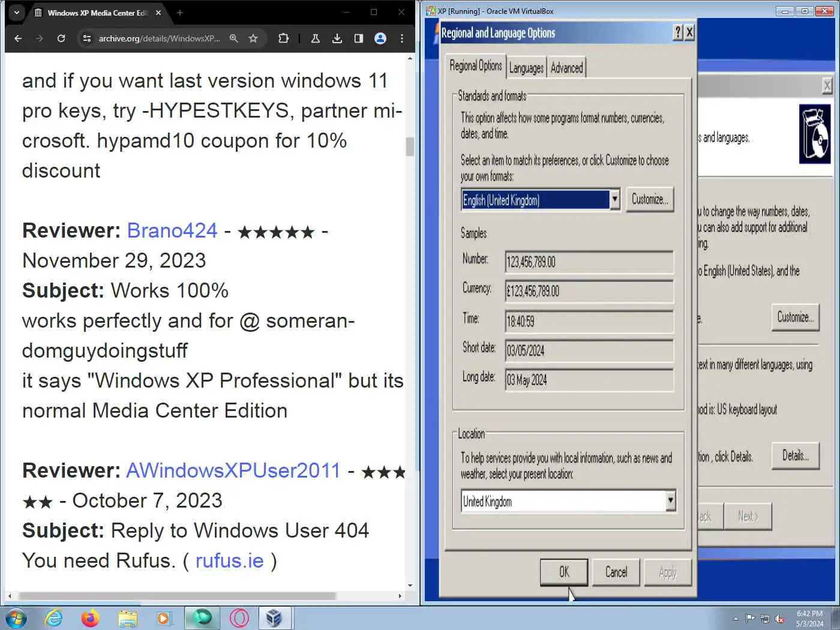Click the archive.org address bar

159,38
